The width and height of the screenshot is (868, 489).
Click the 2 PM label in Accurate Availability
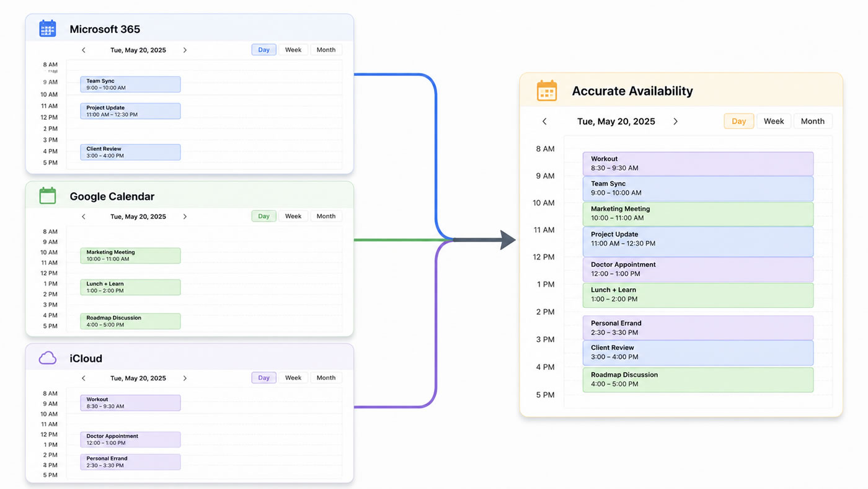[x=545, y=312]
